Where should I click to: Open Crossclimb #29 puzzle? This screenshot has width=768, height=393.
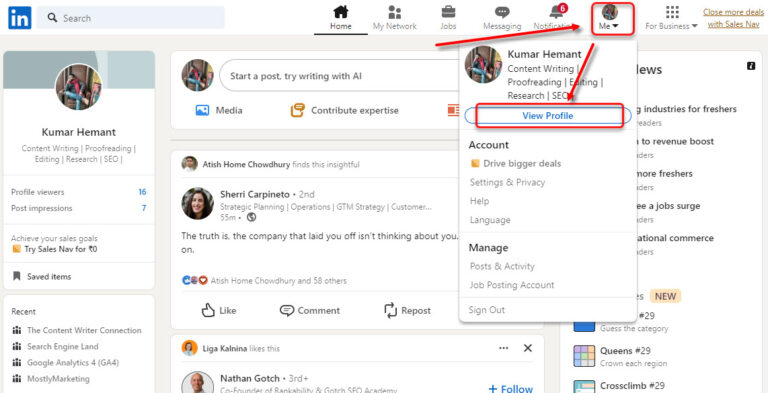point(632,386)
